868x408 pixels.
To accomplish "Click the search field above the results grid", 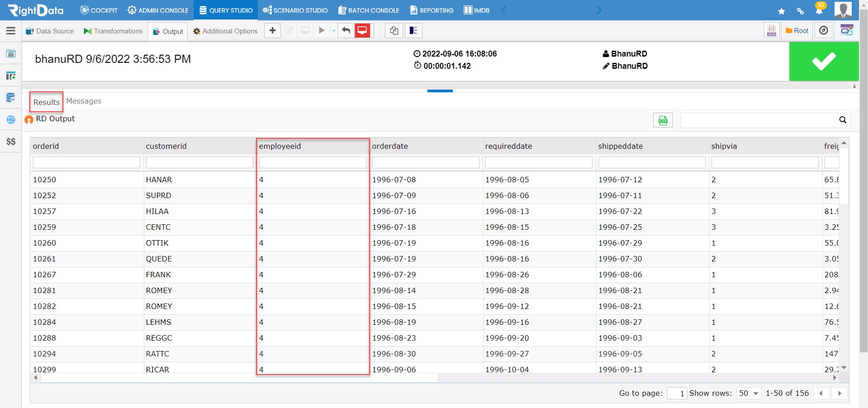I will (x=759, y=120).
